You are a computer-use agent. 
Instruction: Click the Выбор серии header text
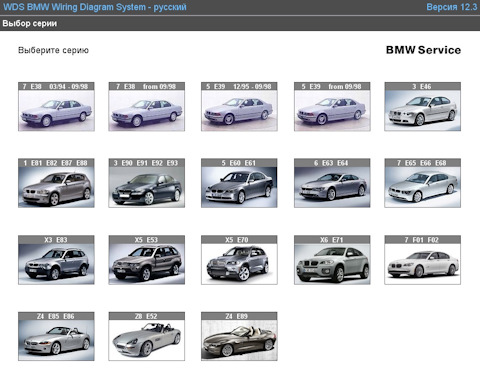30,24
